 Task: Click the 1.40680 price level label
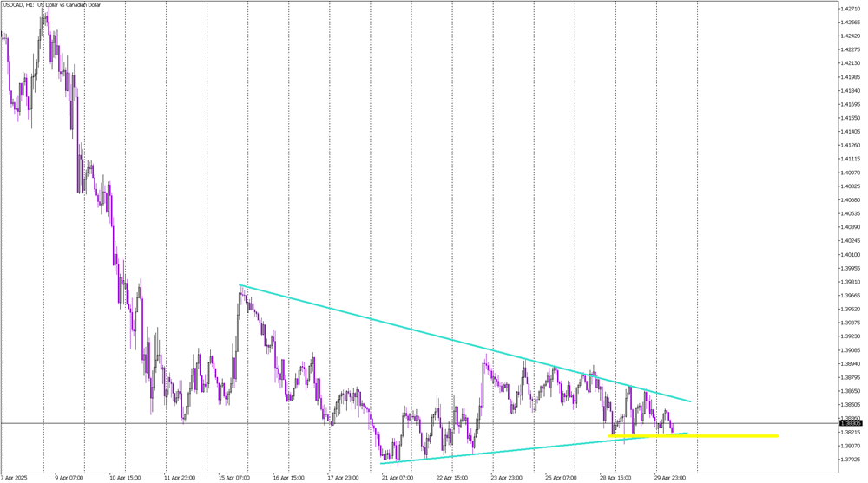coord(851,199)
